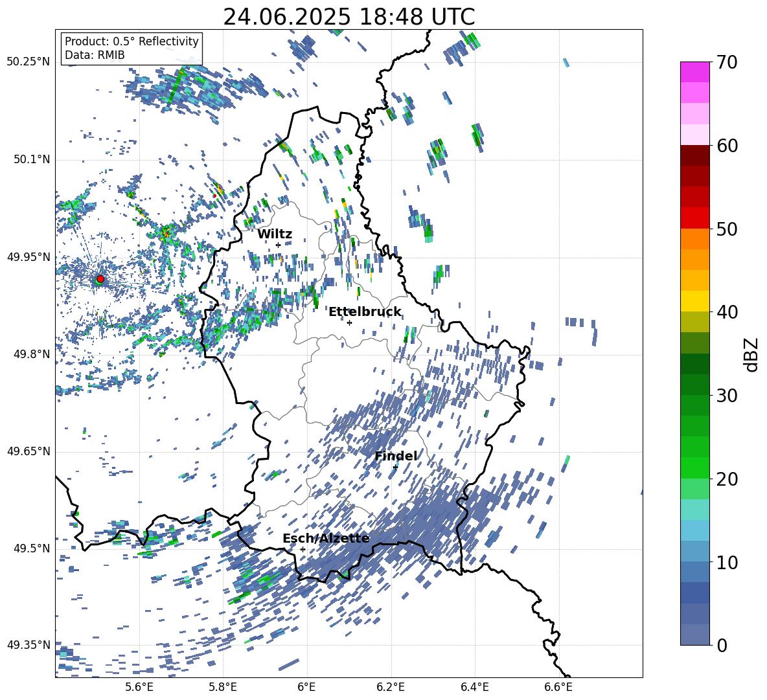
Task: Click the Ettelbruck cross marker
Action: [349, 322]
